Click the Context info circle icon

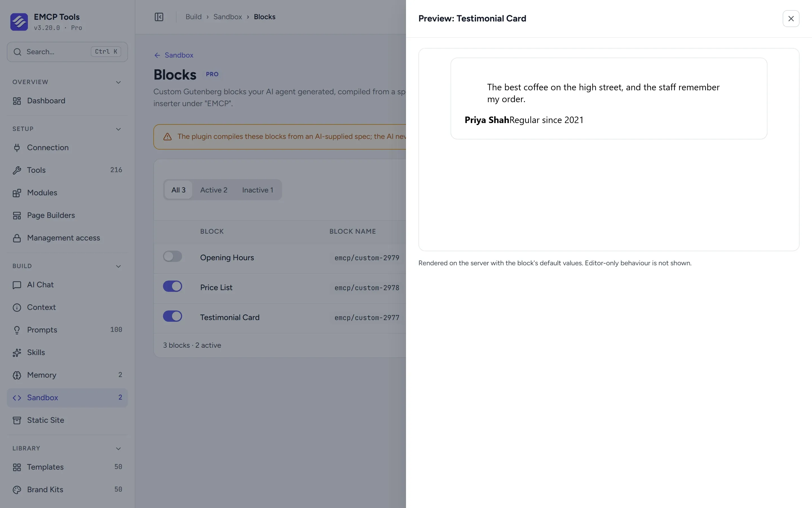pos(17,307)
